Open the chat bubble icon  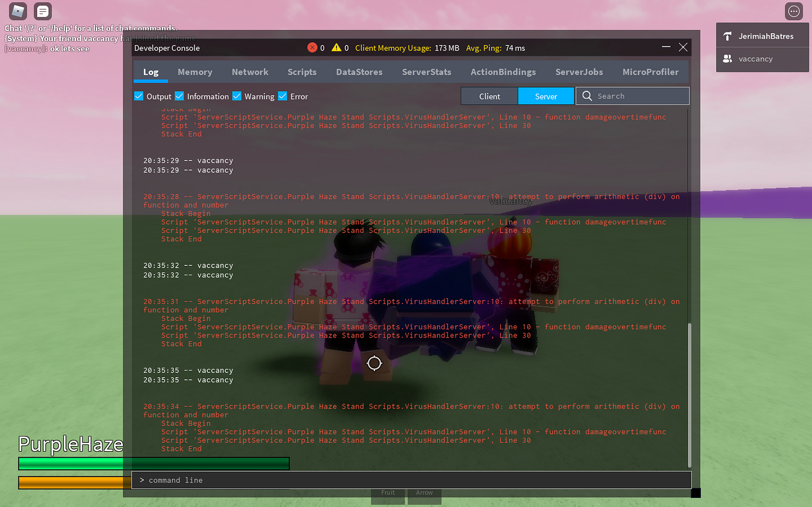(42, 11)
